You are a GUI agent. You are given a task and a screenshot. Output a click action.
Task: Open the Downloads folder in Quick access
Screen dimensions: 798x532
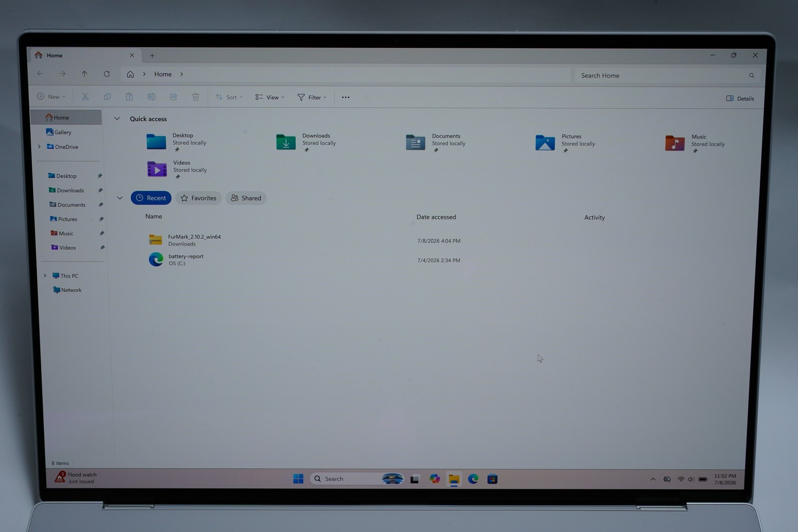(306, 142)
